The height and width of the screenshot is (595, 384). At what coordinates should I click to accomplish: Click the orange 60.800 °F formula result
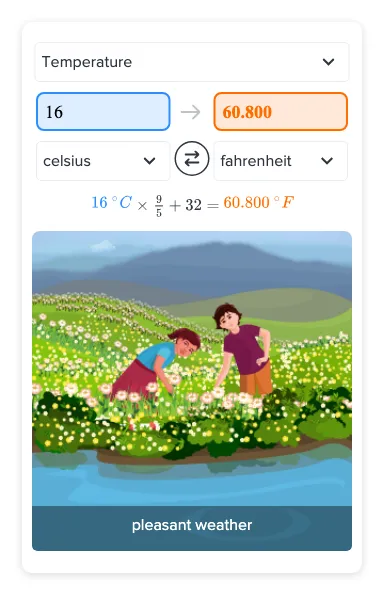point(258,203)
